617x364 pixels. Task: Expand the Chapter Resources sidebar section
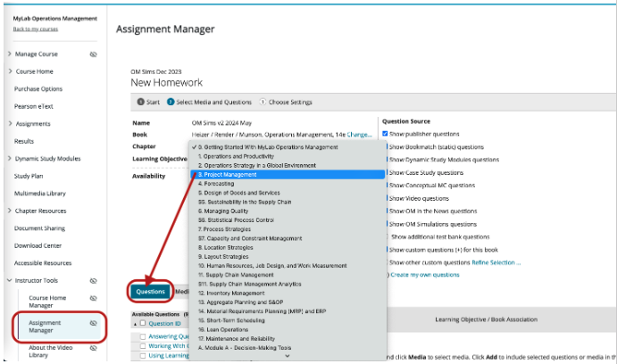click(x=10, y=211)
